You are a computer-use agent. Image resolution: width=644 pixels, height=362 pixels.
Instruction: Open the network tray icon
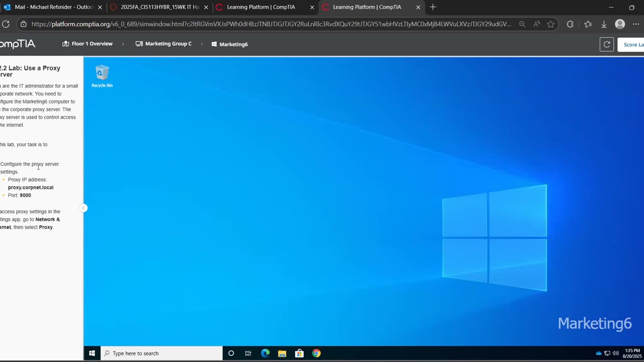tap(607, 353)
